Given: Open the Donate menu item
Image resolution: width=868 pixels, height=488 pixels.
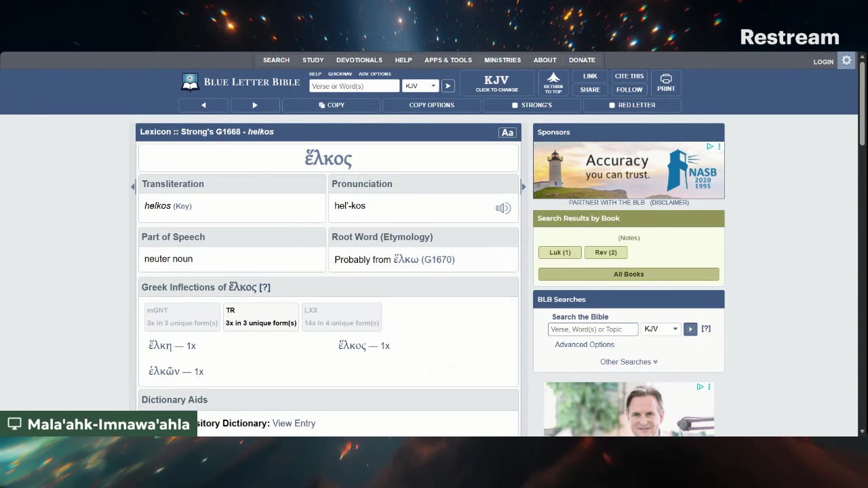Looking at the screenshot, I should coord(582,60).
